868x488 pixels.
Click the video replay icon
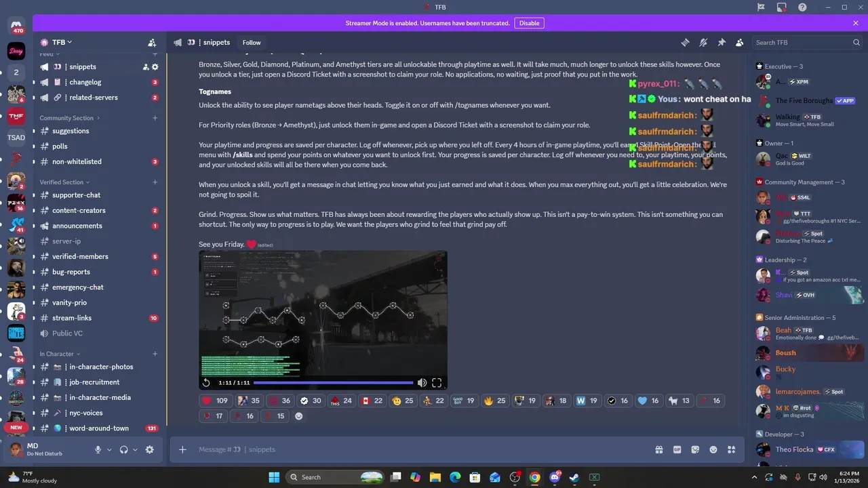[206, 383]
